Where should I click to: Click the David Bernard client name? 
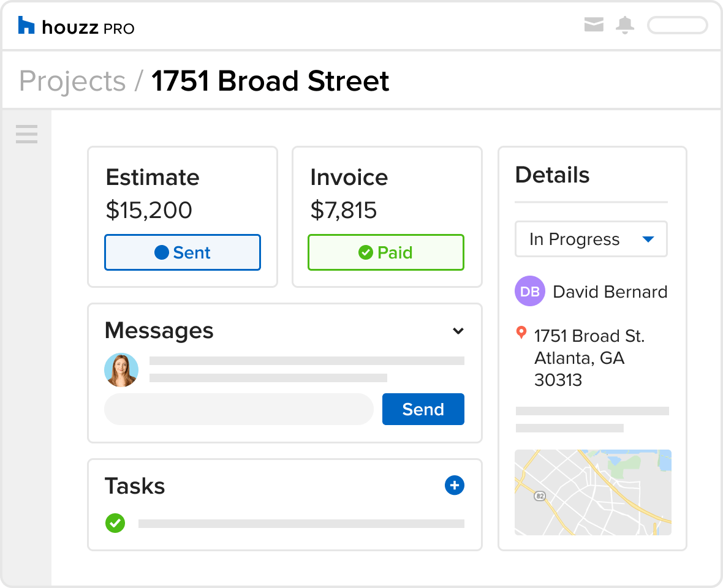610,292
